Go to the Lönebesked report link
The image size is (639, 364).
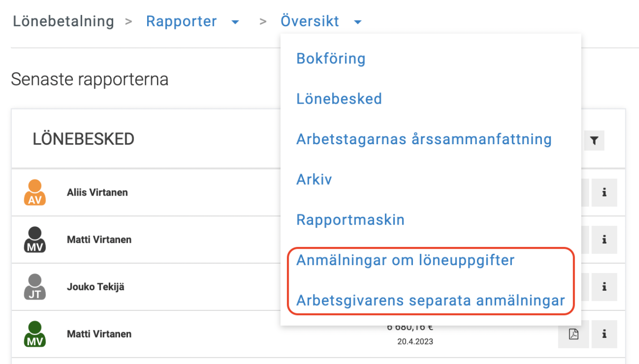tap(339, 98)
